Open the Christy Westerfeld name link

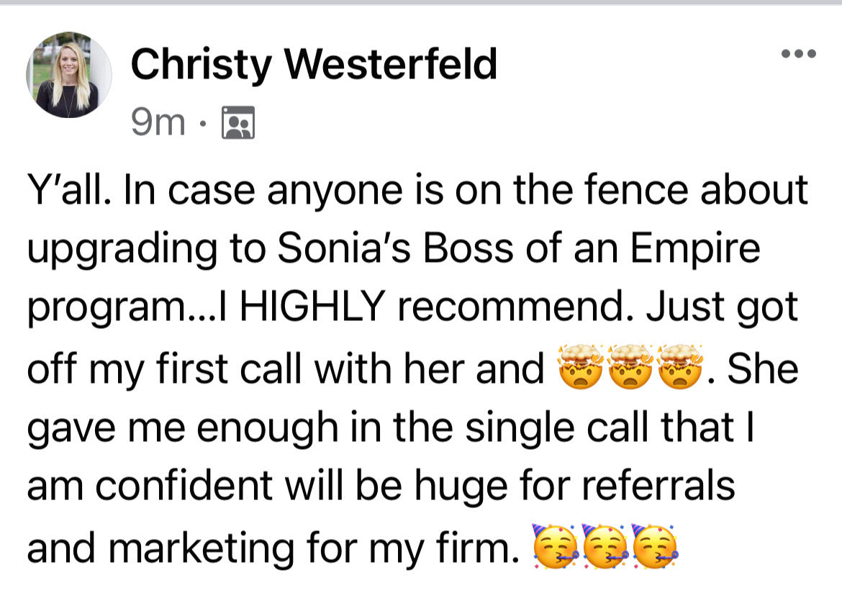tap(314, 64)
